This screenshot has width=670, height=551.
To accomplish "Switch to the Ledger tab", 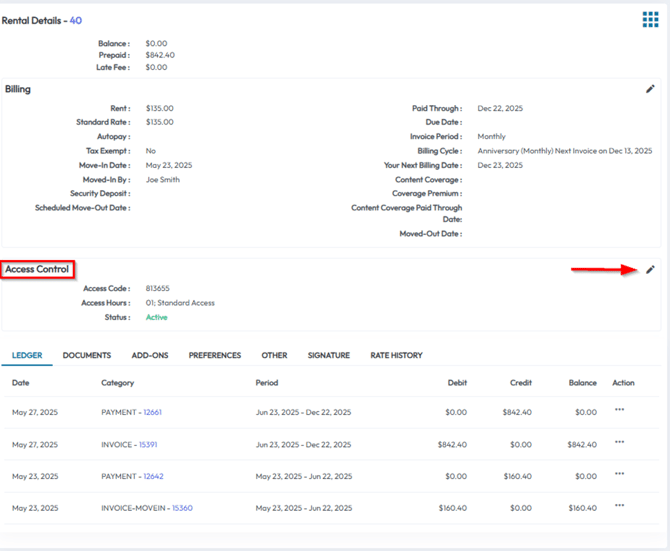I will [27, 355].
